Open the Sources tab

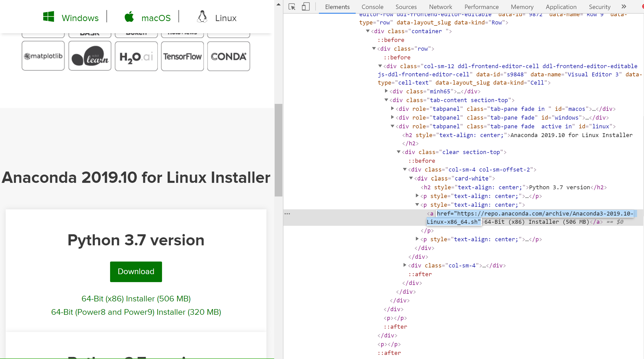coord(406,7)
